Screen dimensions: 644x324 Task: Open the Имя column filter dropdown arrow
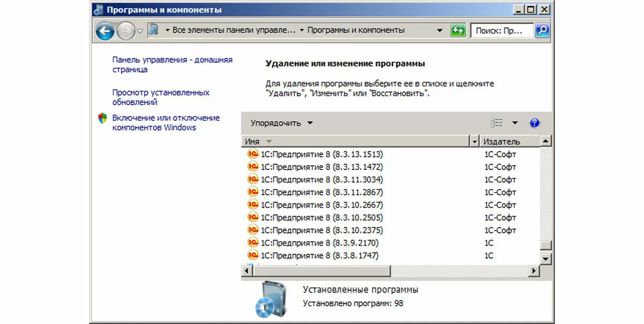[474, 142]
